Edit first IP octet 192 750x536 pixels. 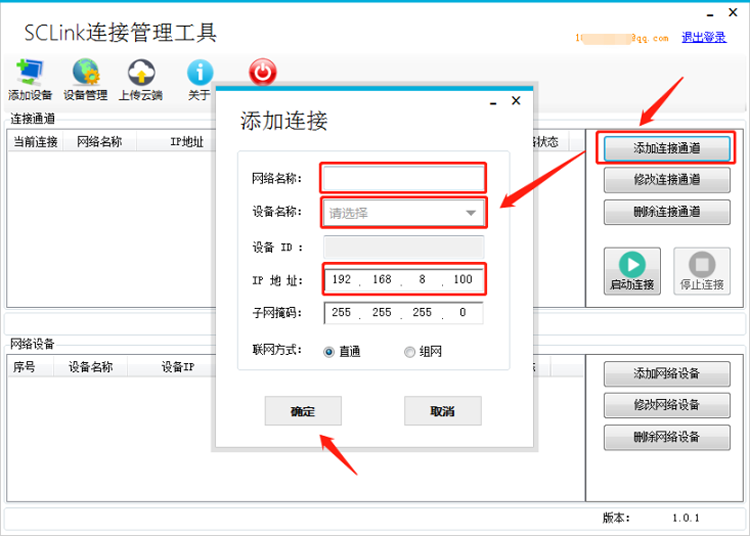pyautogui.click(x=342, y=279)
